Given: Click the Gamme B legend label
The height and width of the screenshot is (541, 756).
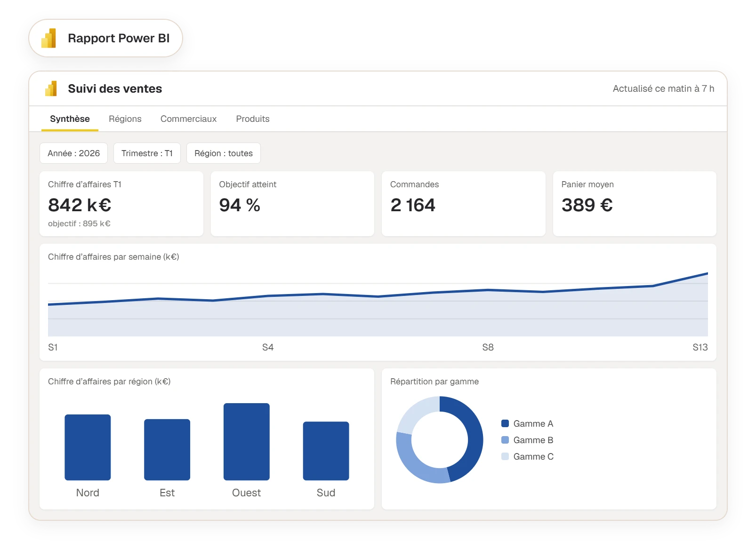Looking at the screenshot, I should click(533, 440).
